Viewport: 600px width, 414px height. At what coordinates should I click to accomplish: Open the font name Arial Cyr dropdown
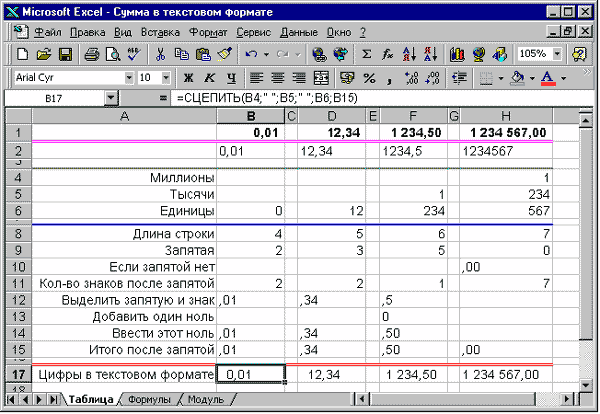coord(129,78)
